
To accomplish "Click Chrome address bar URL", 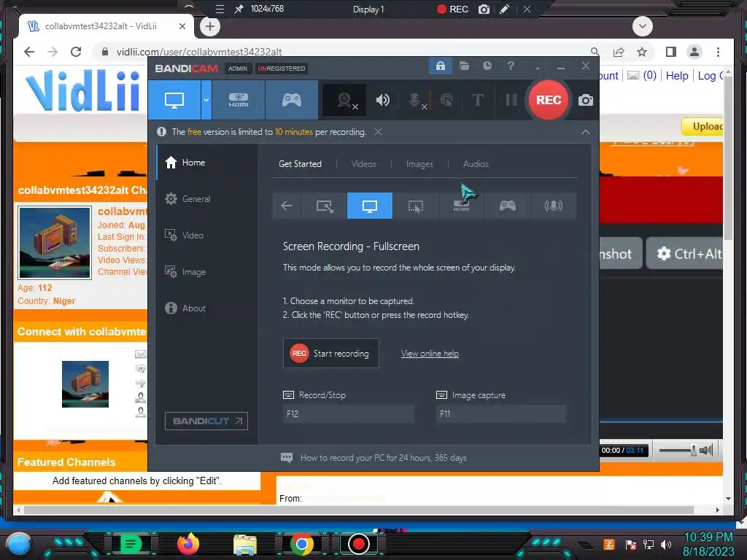I will tap(199, 52).
